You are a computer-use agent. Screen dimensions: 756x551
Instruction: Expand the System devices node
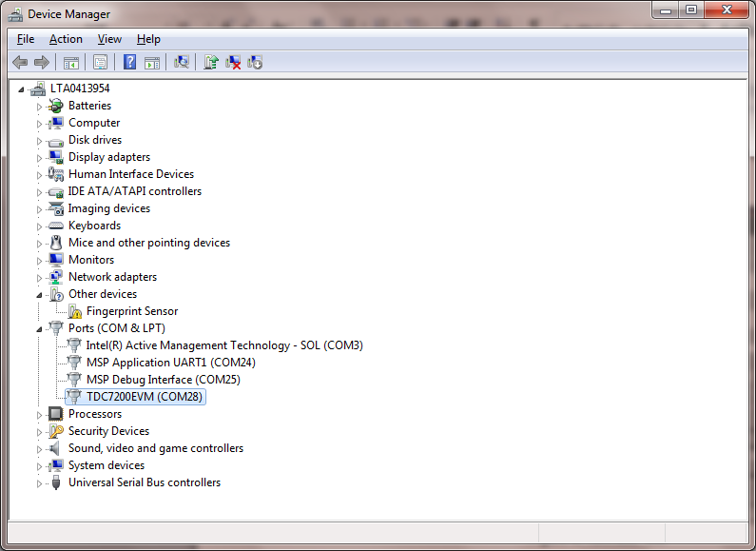click(40, 466)
